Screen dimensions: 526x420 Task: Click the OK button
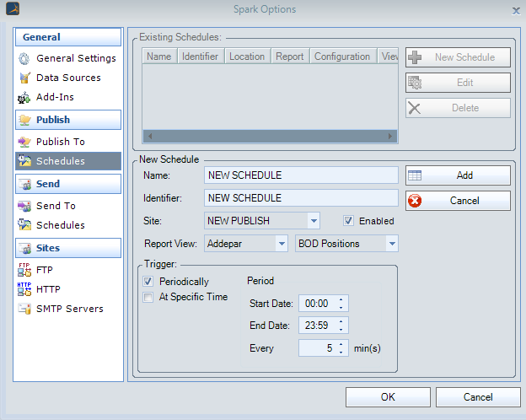(388, 397)
